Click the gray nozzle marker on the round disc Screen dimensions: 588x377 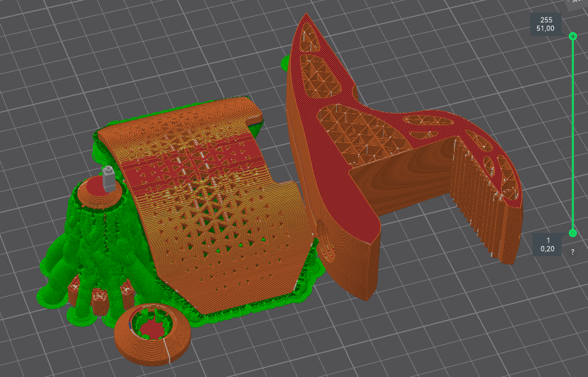[x=108, y=179]
